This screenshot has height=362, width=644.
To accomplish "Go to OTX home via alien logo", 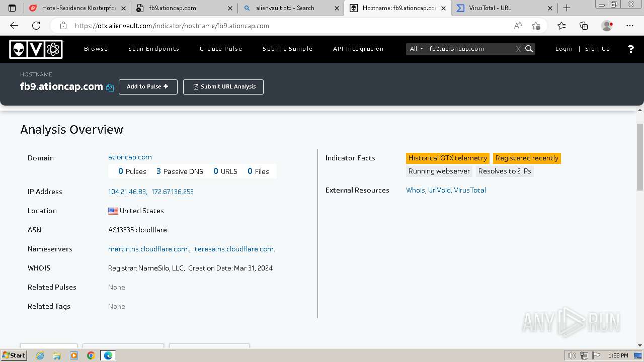I will 36,49.
